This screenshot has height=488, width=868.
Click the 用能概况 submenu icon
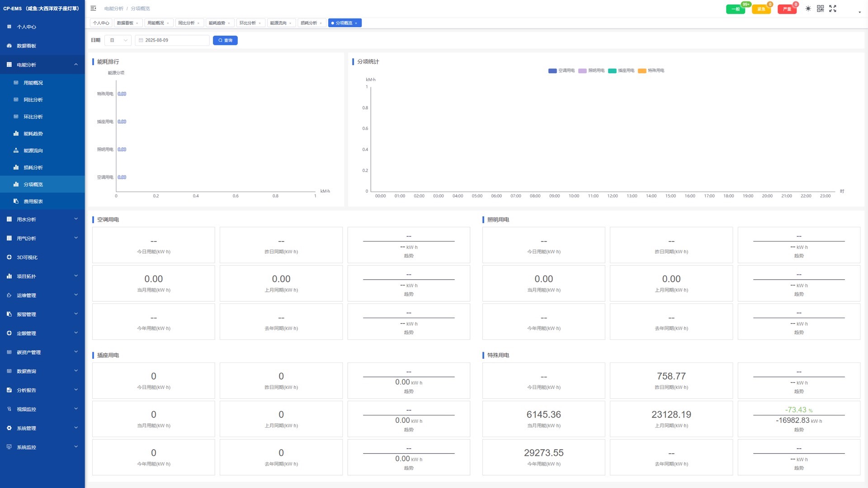click(x=16, y=83)
